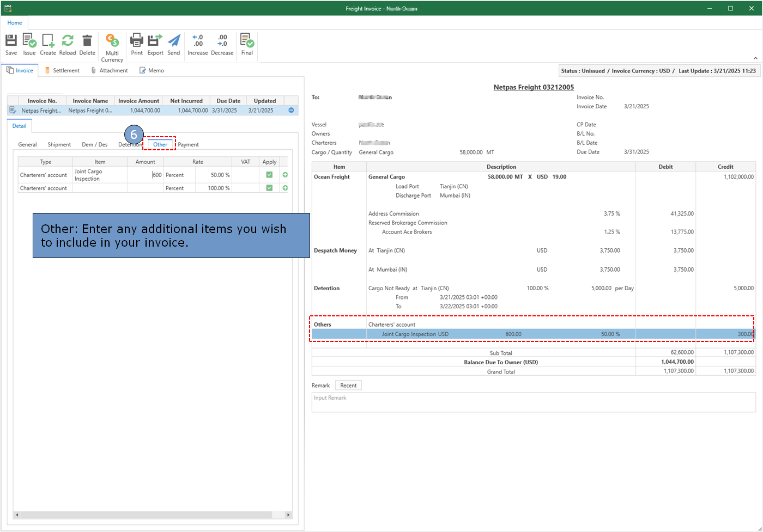Collapse the ribbon using the chevron arrow
763x532 pixels.
(x=755, y=58)
